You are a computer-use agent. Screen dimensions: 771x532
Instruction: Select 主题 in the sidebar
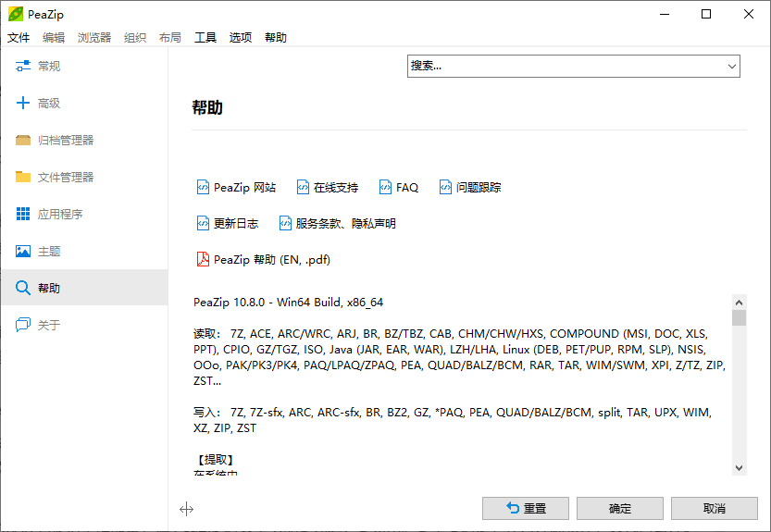(x=84, y=252)
